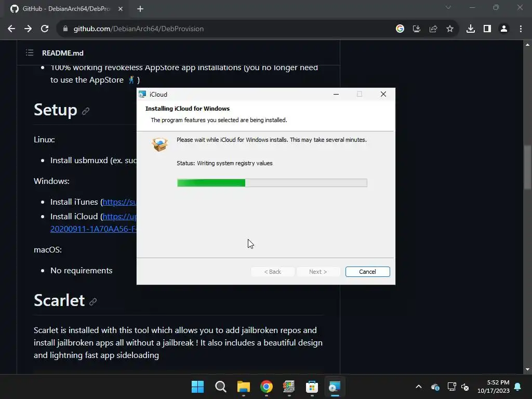Install app icon in address bar
The height and width of the screenshot is (399, 532).
417,29
